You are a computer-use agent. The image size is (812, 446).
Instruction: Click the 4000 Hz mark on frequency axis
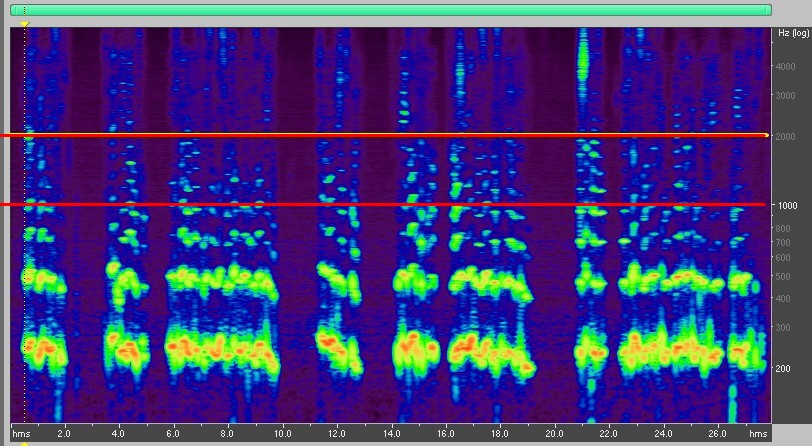pyautogui.click(x=788, y=66)
